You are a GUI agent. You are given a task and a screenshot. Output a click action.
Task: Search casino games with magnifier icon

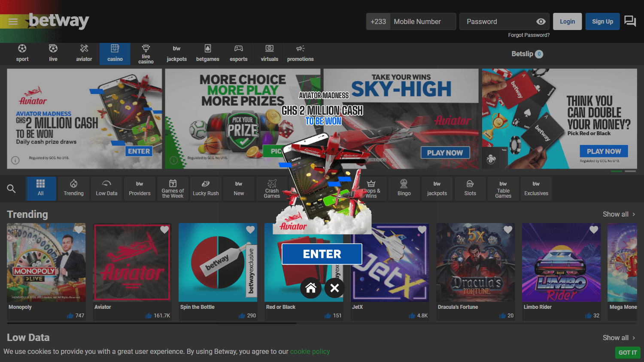point(12,189)
